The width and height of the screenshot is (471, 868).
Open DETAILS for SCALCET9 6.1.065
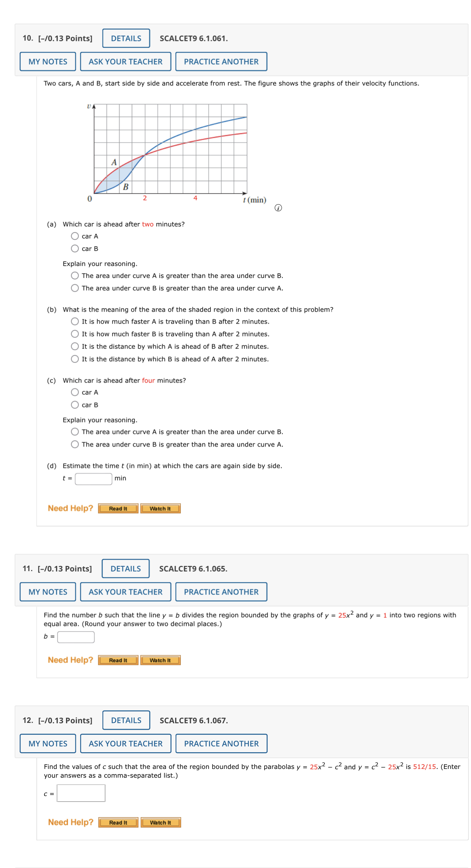[x=125, y=569]
